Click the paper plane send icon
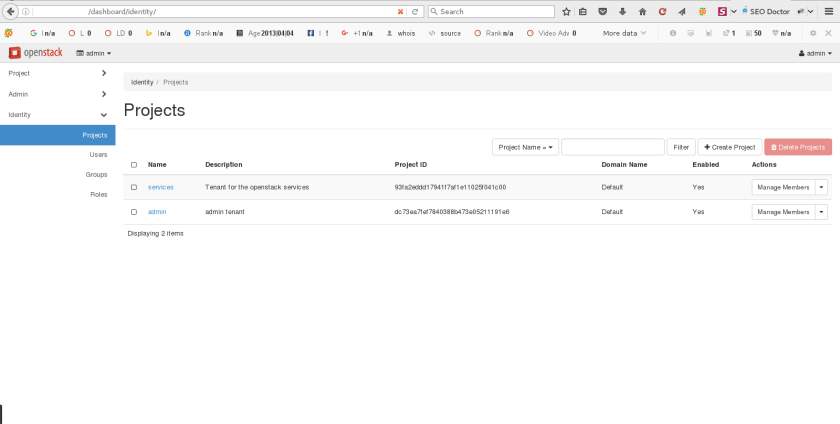 click(x=682, y=11)
